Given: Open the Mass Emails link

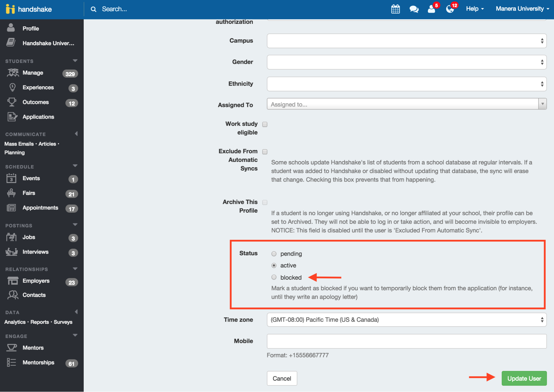Looking at the screenshot, I should pyautogui.click(x=19, y=144).
